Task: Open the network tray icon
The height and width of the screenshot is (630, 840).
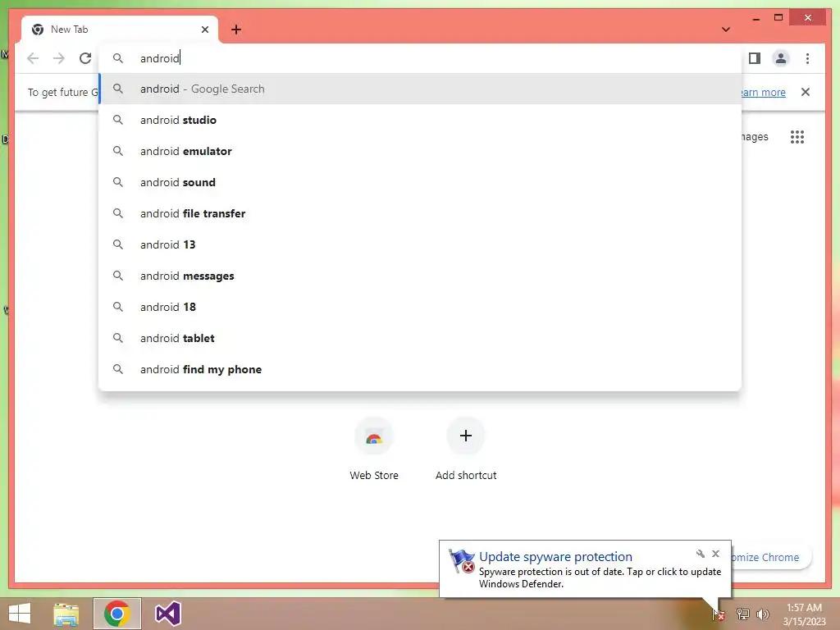Action: point(742,614)
